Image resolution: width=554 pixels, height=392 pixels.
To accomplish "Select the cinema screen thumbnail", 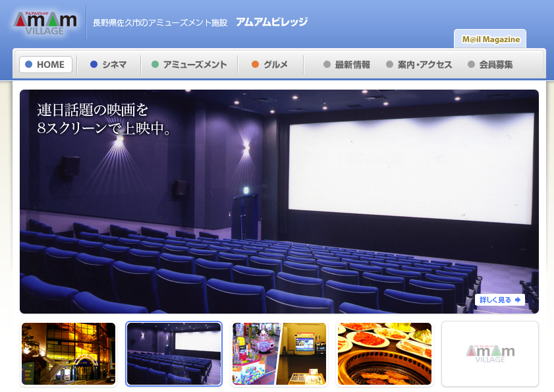I will [174, 354].
